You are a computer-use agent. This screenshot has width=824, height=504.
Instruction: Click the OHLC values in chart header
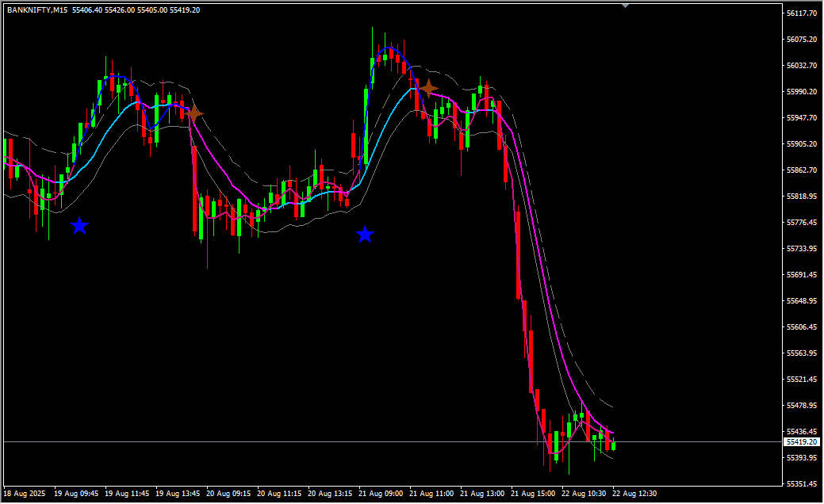pyautogui.click(x=136, y=10)
